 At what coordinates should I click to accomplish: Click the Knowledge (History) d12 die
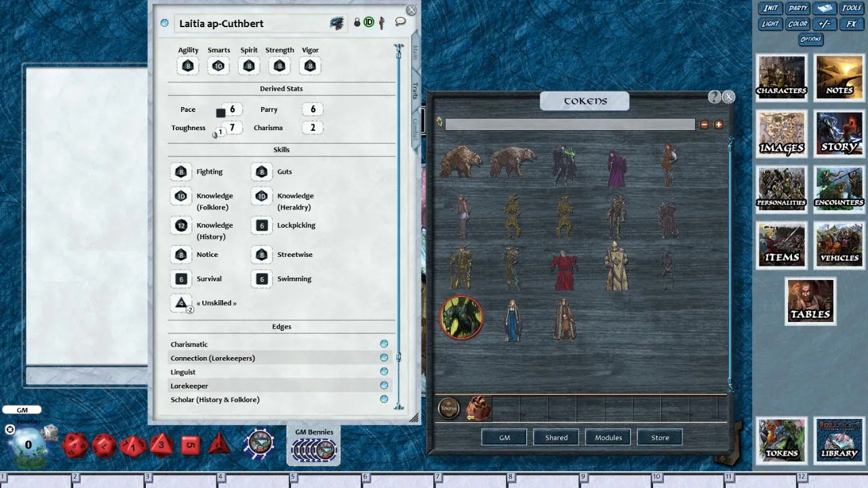click(x=181, y=226)
